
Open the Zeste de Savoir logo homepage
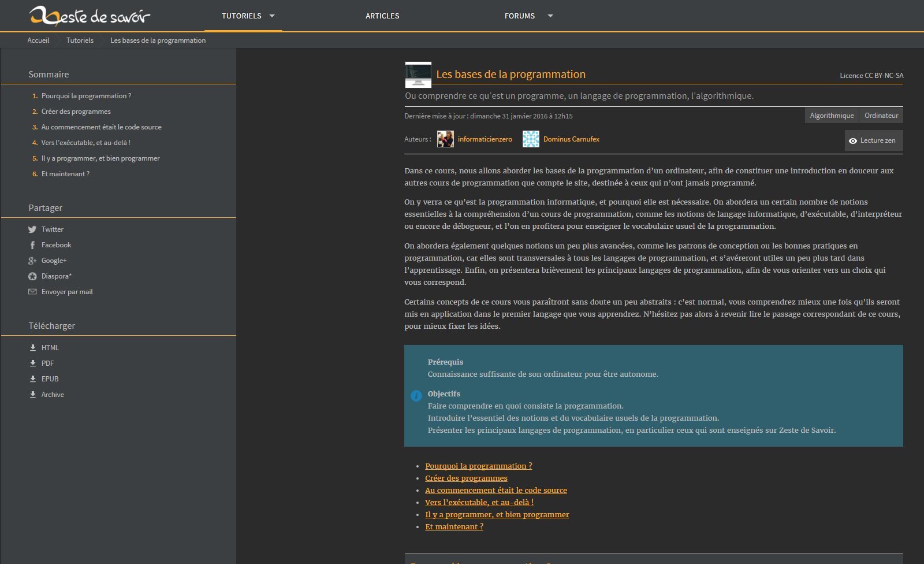pyautogui.click(x=90, y=16)
